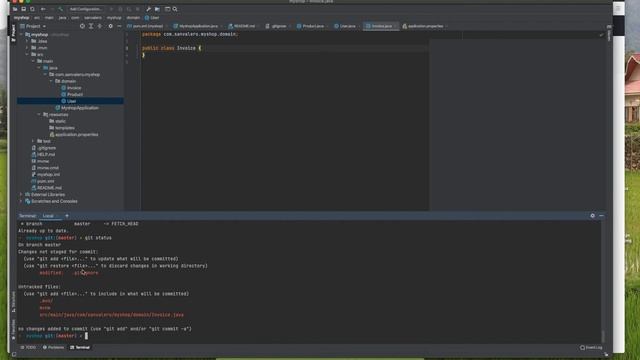Click the inspections checkmark in editor corner

tap(602, 35)
